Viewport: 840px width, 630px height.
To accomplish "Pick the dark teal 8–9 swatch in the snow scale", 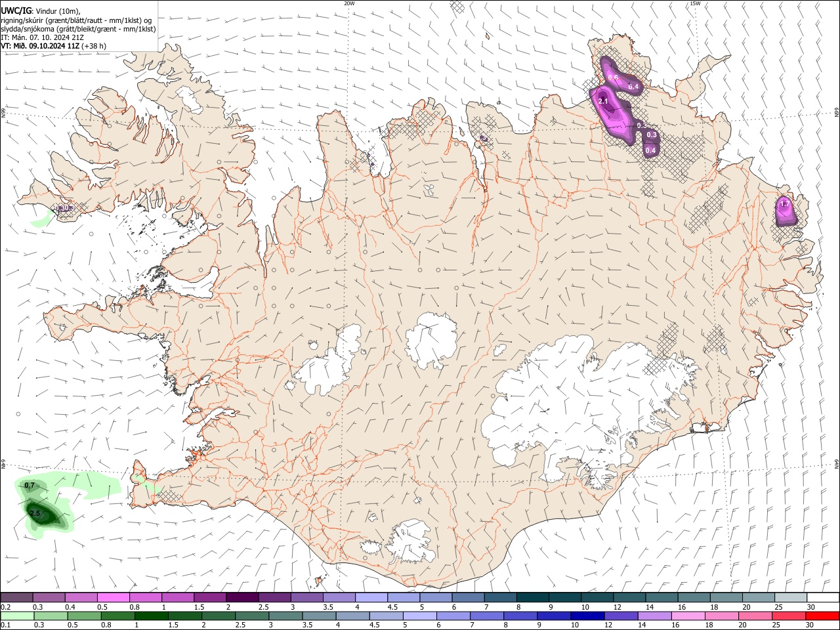I will (x=532, y=598).
